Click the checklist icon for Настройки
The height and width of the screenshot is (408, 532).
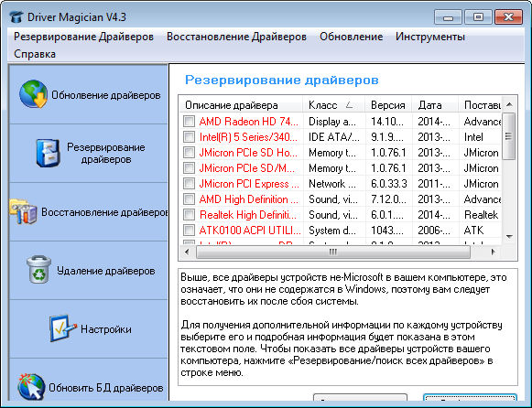63,328
